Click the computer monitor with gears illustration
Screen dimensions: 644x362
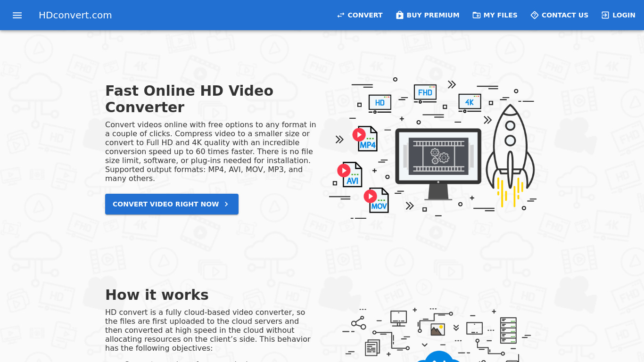[x=438, y=164]
